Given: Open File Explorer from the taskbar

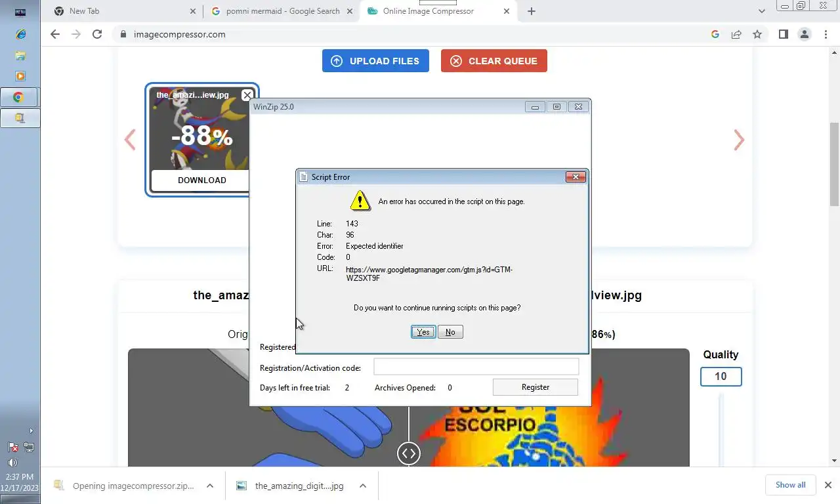Looking at the screenshot, I should coord(20,56).
